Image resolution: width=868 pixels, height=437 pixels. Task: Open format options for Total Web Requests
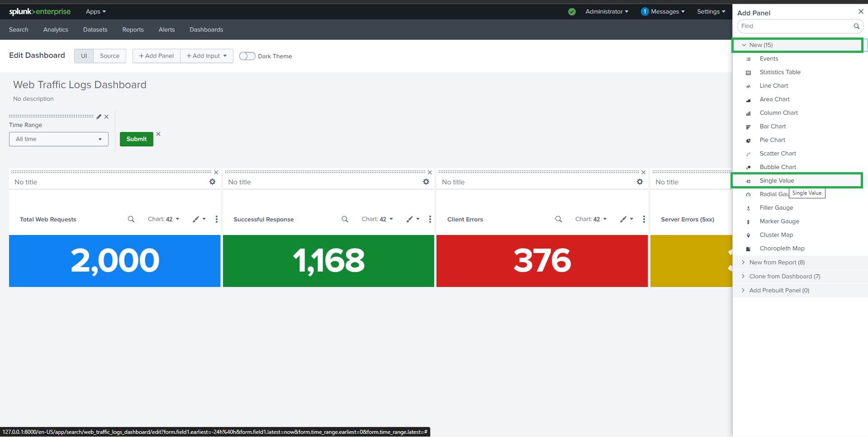pyautogui.click(x=199, y=219)
